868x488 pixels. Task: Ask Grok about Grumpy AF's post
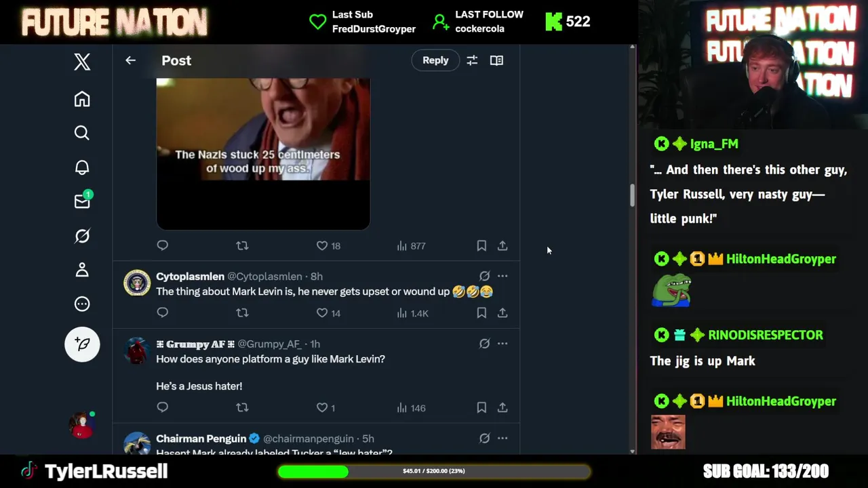click(x=484, y=344)
